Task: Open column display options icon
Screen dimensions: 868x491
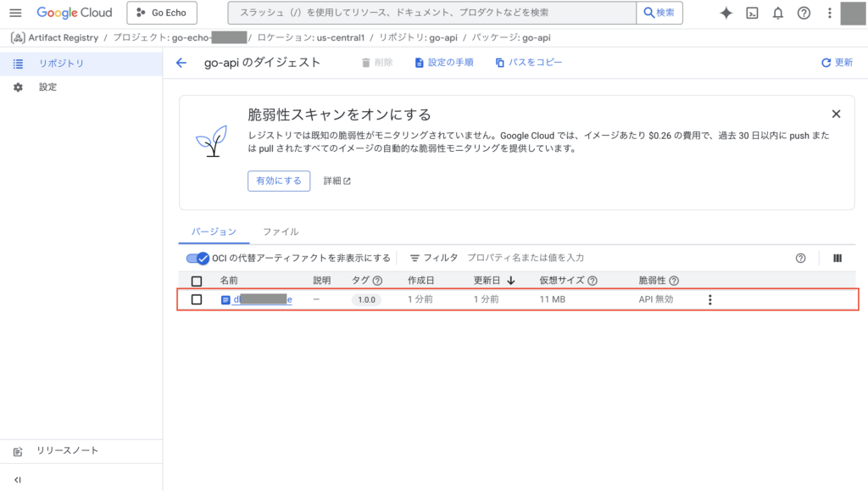Action: (x=837, y=258)
